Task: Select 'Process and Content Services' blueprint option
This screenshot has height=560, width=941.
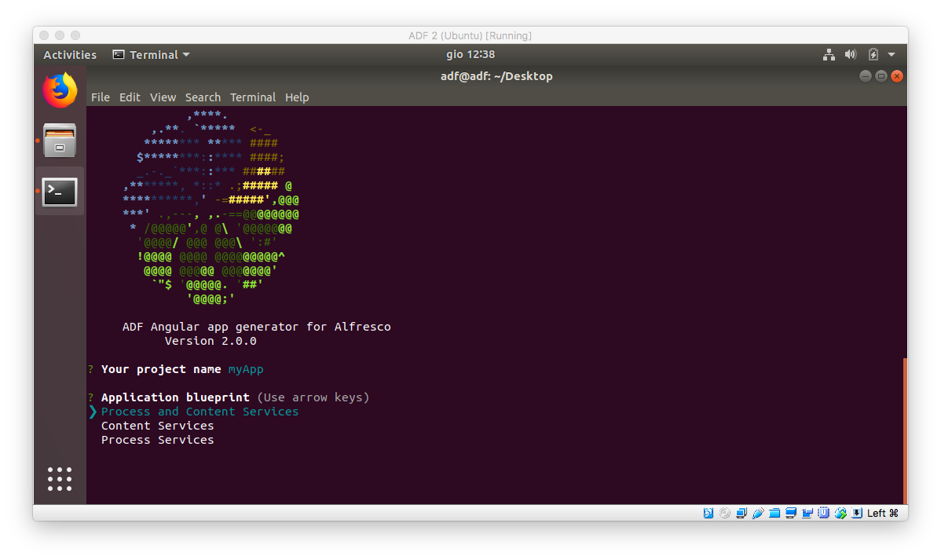Action: 200,412
